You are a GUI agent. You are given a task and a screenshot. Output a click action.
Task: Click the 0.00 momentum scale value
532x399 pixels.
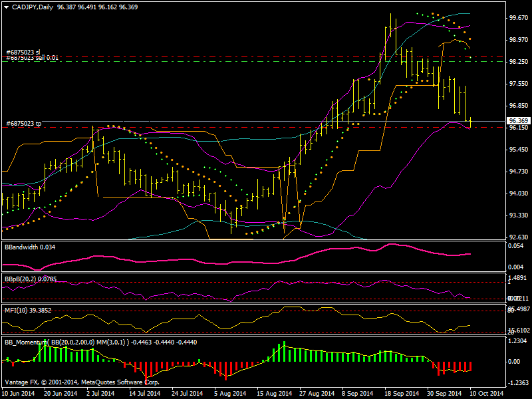tap(514, 362)
